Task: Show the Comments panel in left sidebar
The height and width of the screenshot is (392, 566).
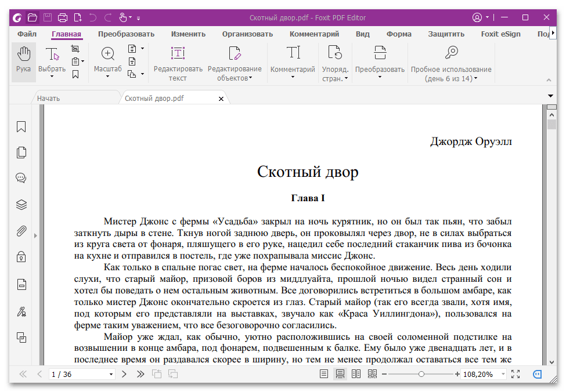Action: click(21, 178)
